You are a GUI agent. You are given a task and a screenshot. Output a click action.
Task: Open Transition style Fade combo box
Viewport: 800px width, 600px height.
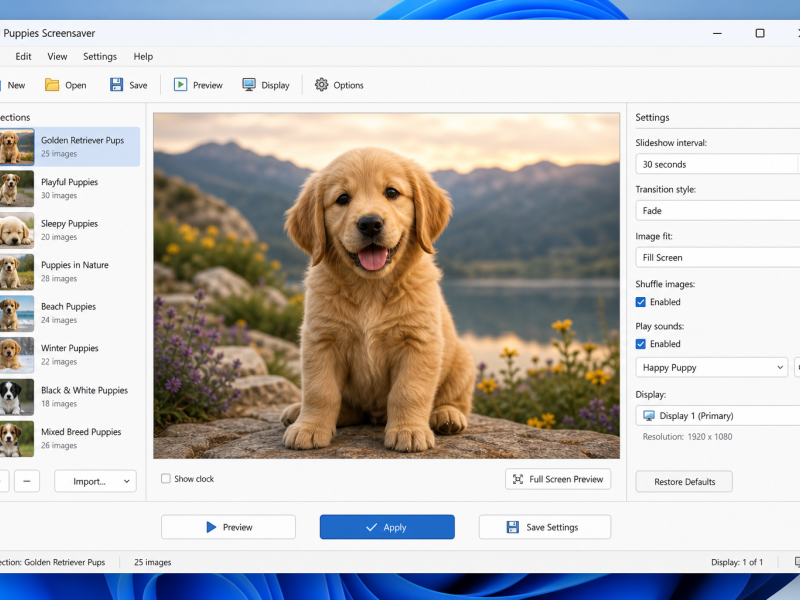pos(717,211)
